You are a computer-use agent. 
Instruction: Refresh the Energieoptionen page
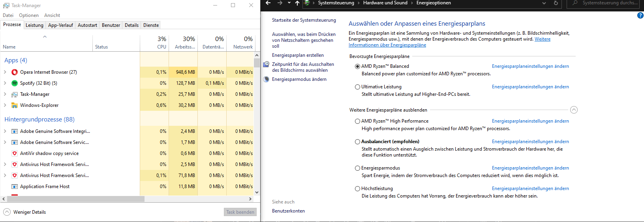pos(556,3)
